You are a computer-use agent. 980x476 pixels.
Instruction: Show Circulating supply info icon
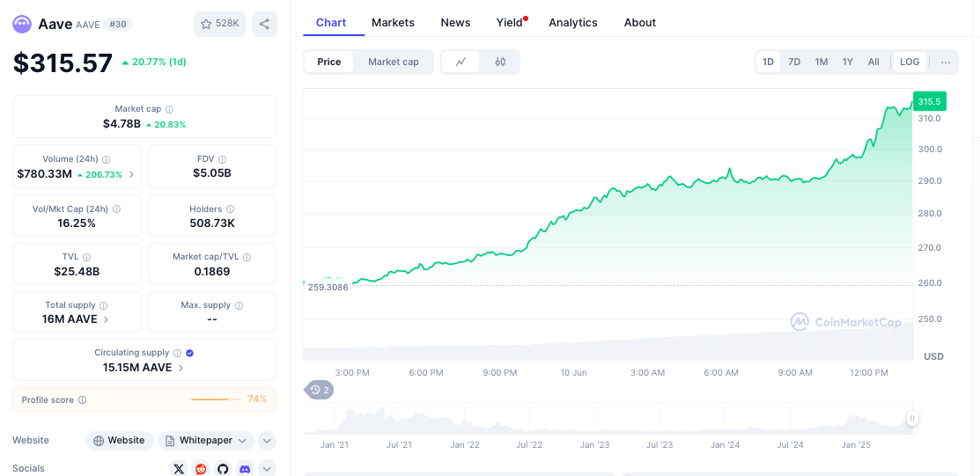click(178, 353)
